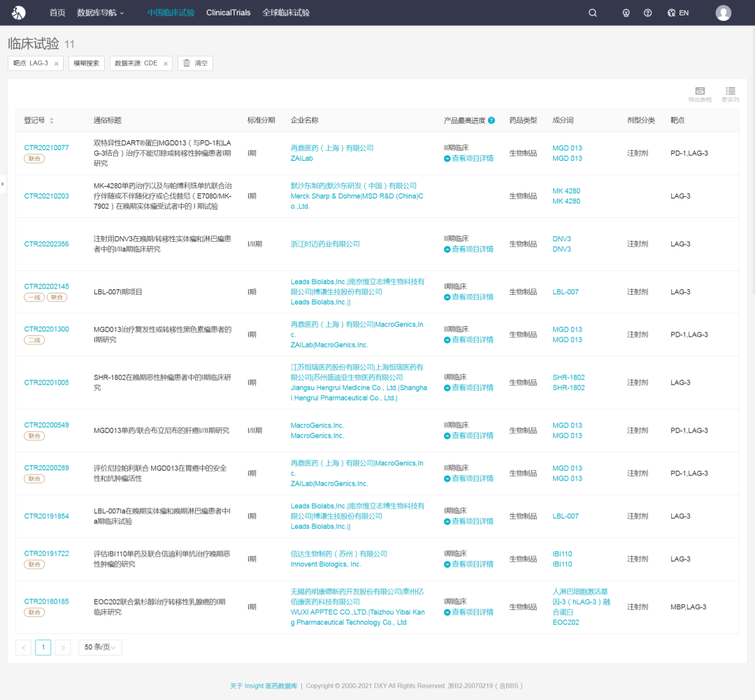Open the 50 条/页 page size dropdown
The width and height of the screenshot is (755, 700).
point(100,647)
